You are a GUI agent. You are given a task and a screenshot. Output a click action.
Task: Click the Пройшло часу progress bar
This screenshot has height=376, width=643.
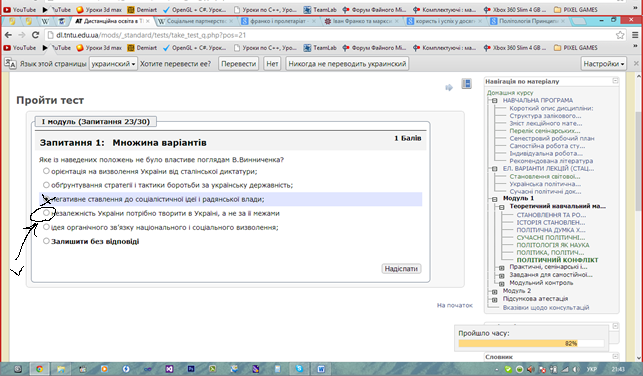coord(531,343)
